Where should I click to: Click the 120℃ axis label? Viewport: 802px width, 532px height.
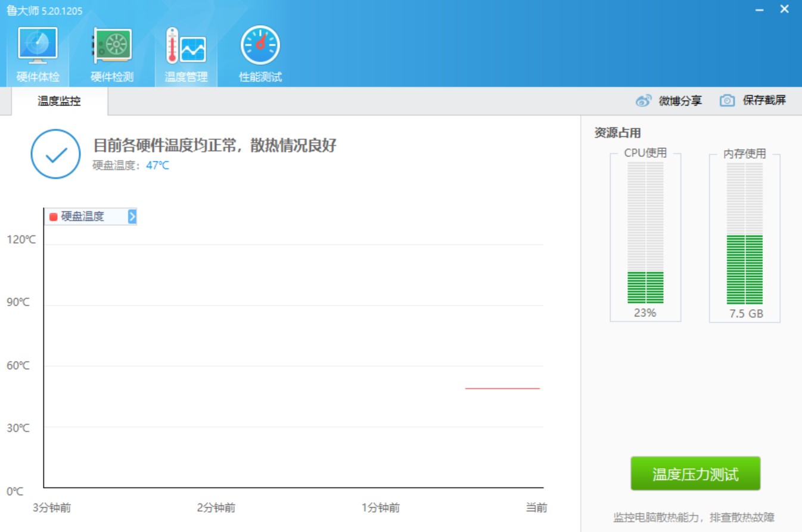(21, 239)
